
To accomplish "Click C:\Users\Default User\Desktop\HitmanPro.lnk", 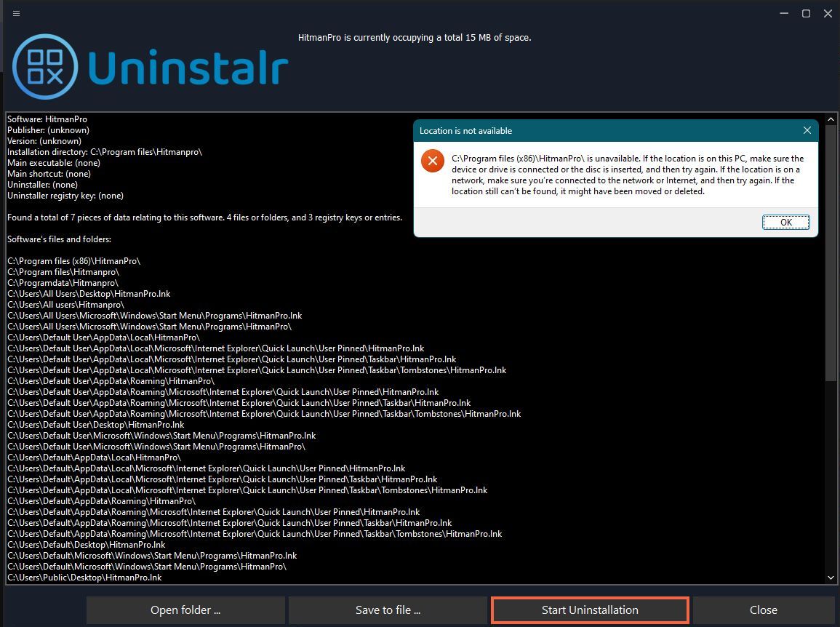I will tap(95, 425).
